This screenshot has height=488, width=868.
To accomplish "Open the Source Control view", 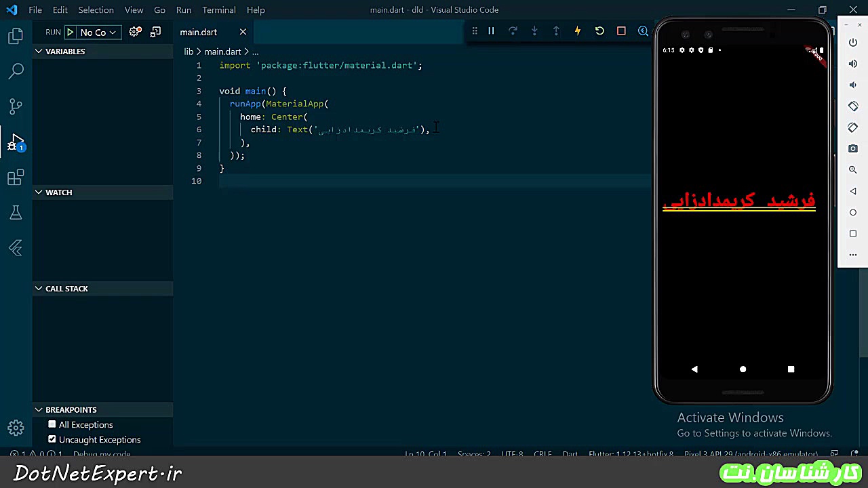I will pyautogui.click(x=16, y=106).
